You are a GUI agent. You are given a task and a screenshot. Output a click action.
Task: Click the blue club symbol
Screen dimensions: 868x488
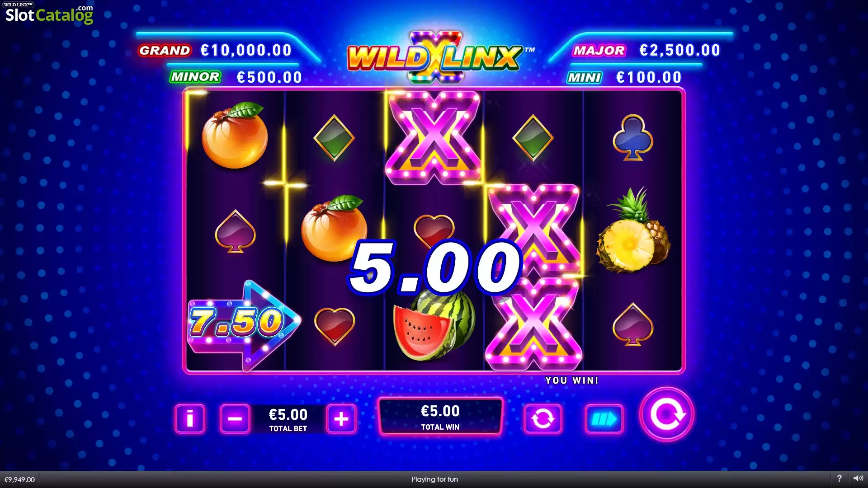click(633, 137)
